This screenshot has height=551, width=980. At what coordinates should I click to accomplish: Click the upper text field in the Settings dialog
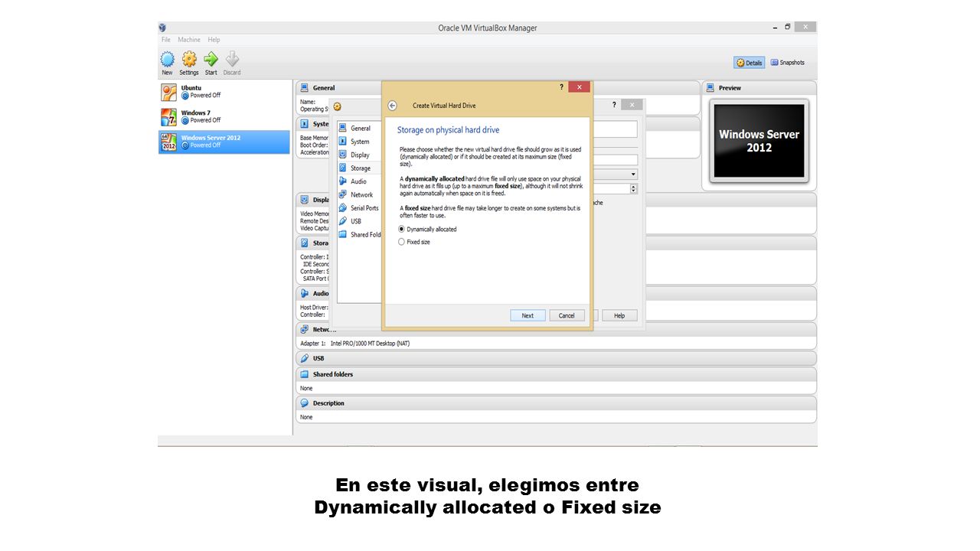[614, 129]
